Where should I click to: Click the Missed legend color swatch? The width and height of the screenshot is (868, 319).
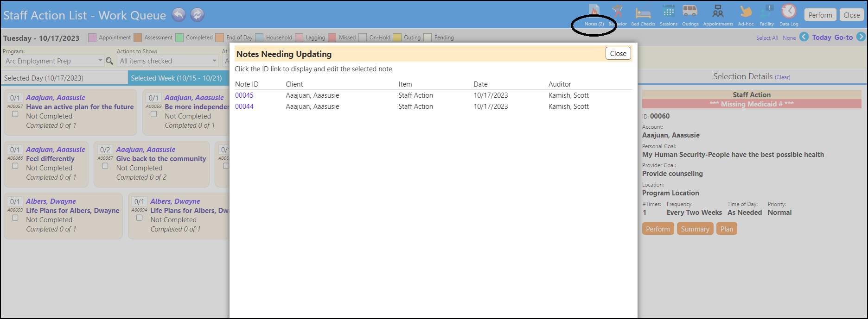pyautogui.click(x=332, y=38)
